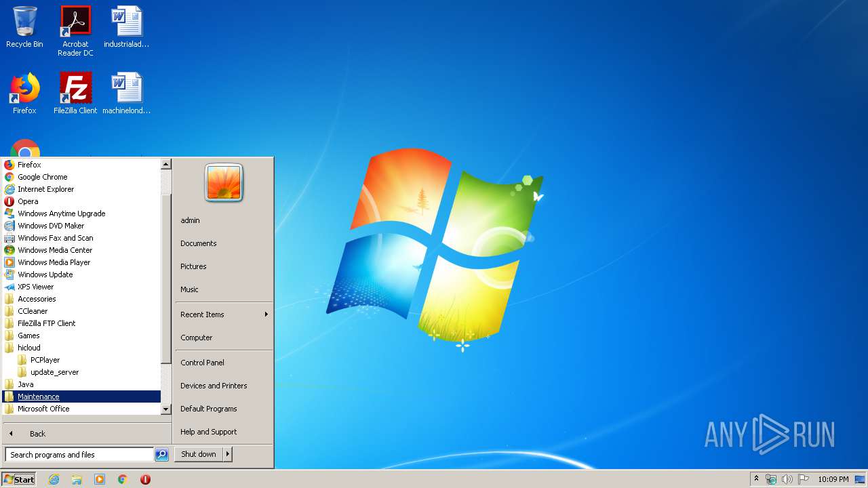Expand the Accessories folder
Screen dimensions: 868x488
(81, 299)
